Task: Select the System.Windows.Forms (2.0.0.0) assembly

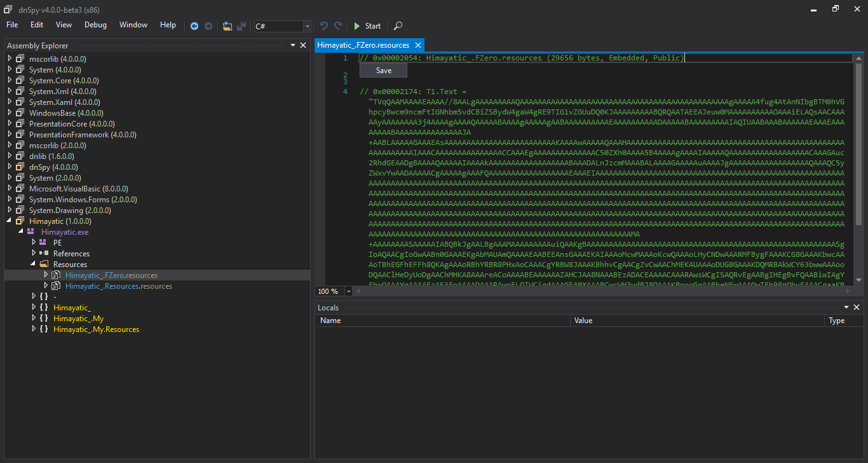Action: (x=83, y=200)
